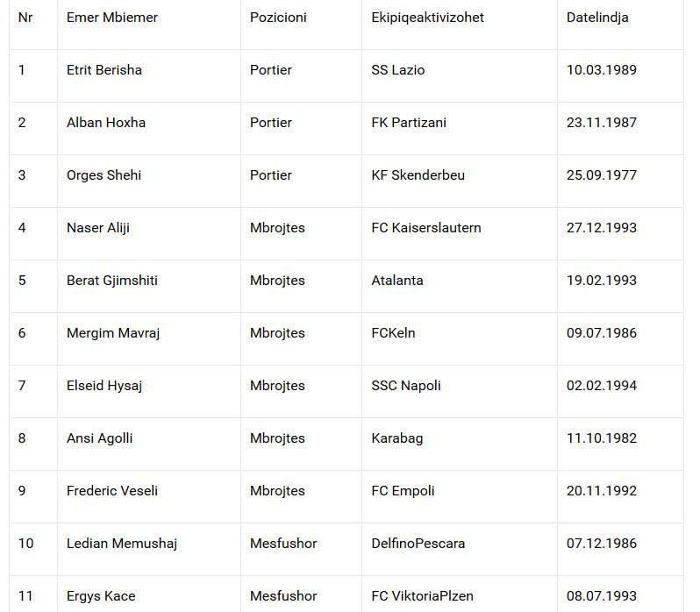This screenshot has width=700, height=612.
Task: Click the "SS Lazio" team cell
Action: tap(397, 70)
